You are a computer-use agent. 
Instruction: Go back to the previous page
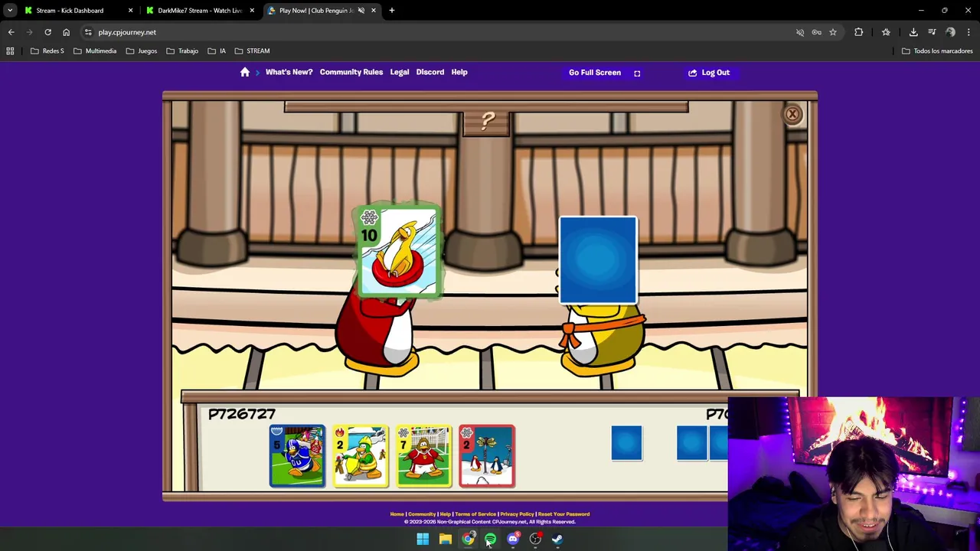[11, 32]
